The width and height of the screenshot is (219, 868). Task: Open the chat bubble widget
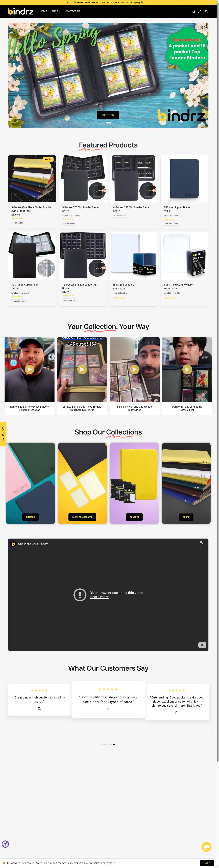pos(207,846)
